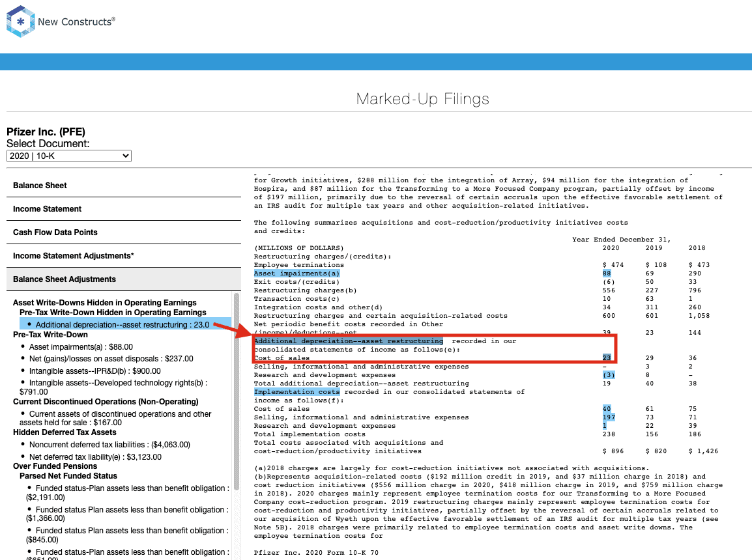Open Income Statement Adjustments section
The height and width of the screenshot is (560, 752).
point(124,256)
